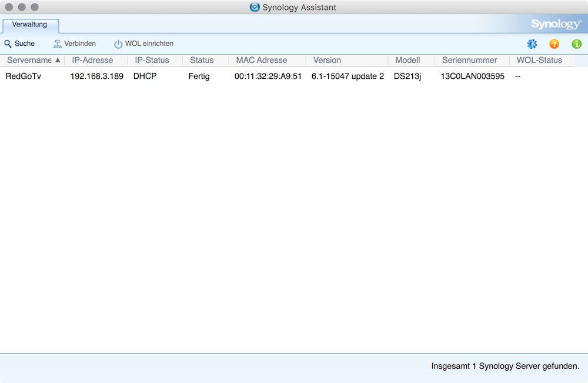The height and width of the screenshot is (383, 588).
Task: Show info with the green i icon
Action: tap(576, 44)
